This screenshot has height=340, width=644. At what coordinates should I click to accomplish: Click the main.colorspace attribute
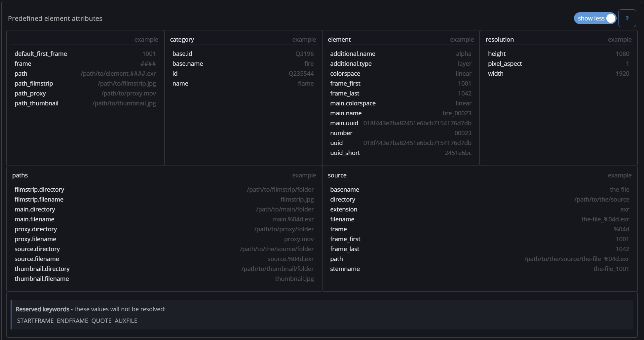click(353, 103)
